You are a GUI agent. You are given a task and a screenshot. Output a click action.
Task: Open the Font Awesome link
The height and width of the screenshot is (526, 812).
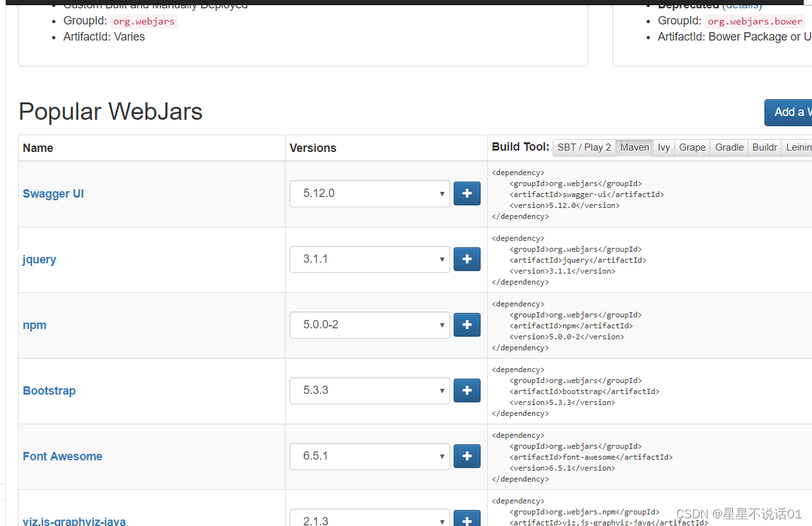click(x=62, y=456)
